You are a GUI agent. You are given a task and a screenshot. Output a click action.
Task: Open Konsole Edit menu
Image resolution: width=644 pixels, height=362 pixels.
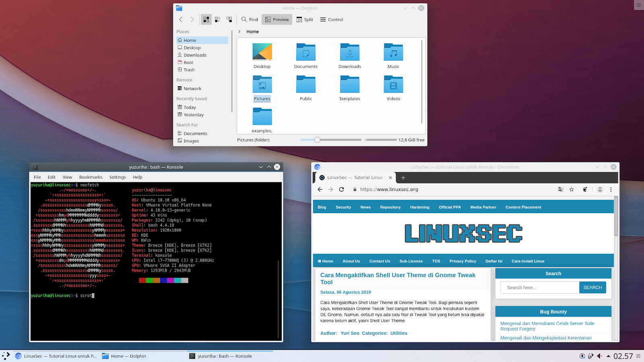click(x=52, y=177)
